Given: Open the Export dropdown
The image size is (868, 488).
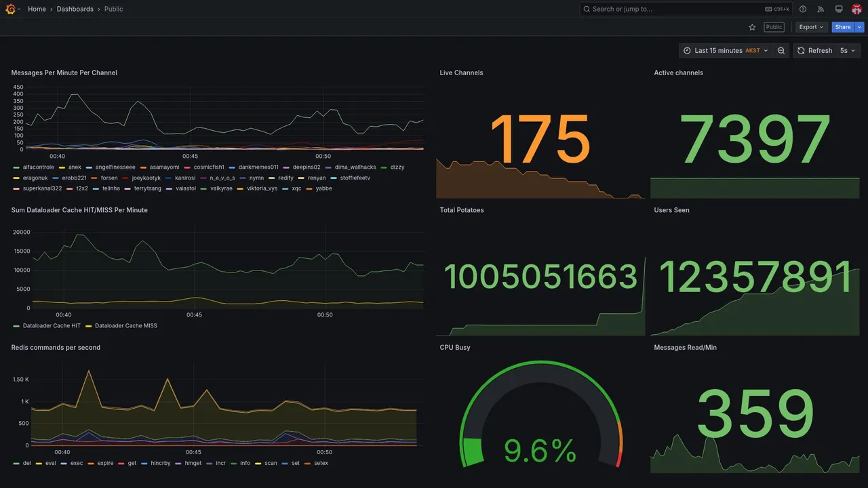Looking at the screenshot, I should coord(811,27).
